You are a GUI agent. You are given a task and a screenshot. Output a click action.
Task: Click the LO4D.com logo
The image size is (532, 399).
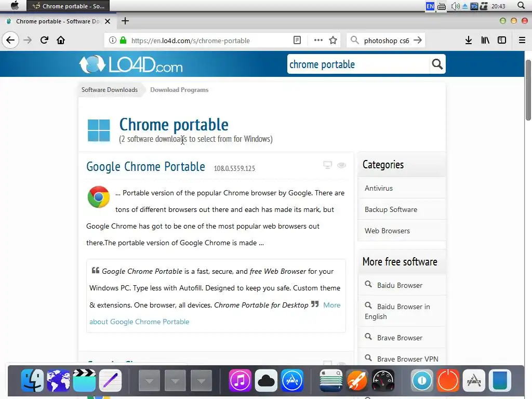click(x=131, y=64)
